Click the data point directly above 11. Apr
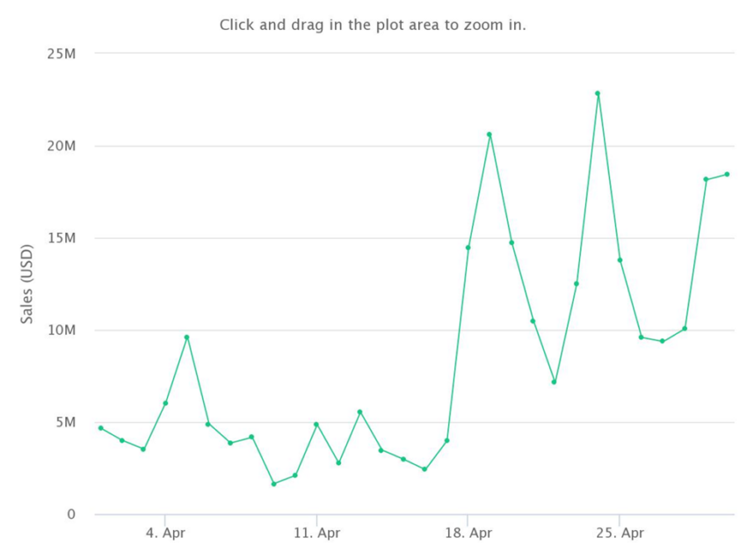 coord(316,424)
